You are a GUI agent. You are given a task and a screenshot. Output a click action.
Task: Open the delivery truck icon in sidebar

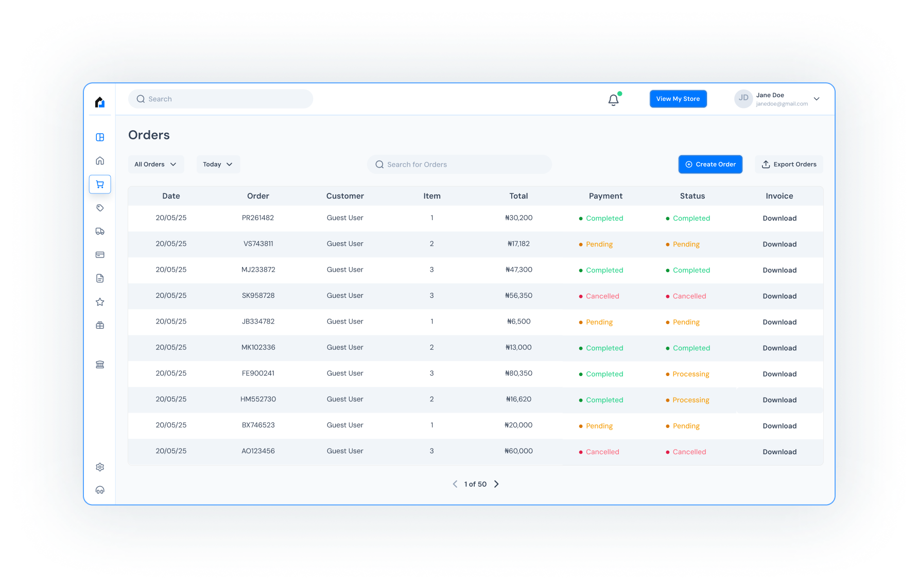[100, 231]
